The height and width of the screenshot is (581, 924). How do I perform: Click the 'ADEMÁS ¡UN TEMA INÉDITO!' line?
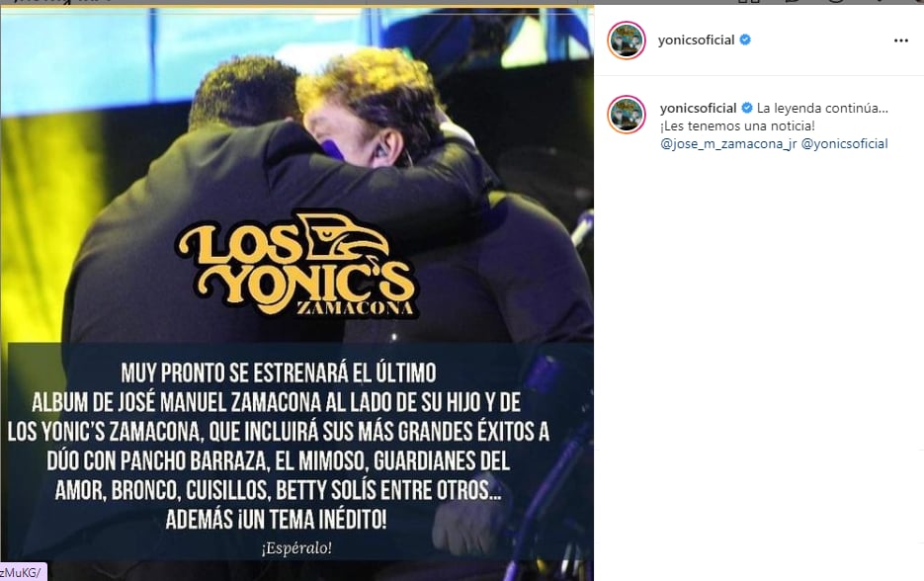point(276,520)
